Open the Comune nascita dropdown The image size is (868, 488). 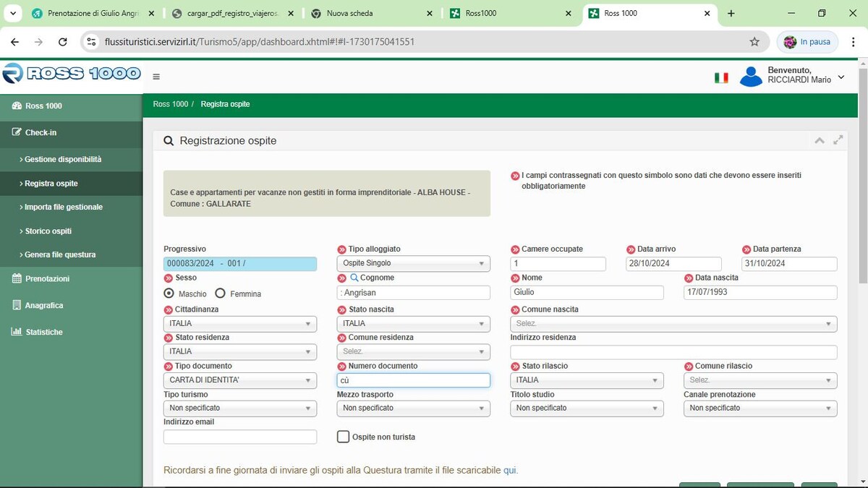pyautogui.click(x=673, y=324)
